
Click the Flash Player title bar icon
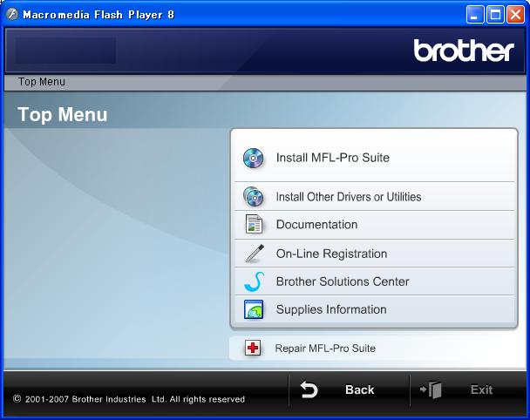point(12,14)
